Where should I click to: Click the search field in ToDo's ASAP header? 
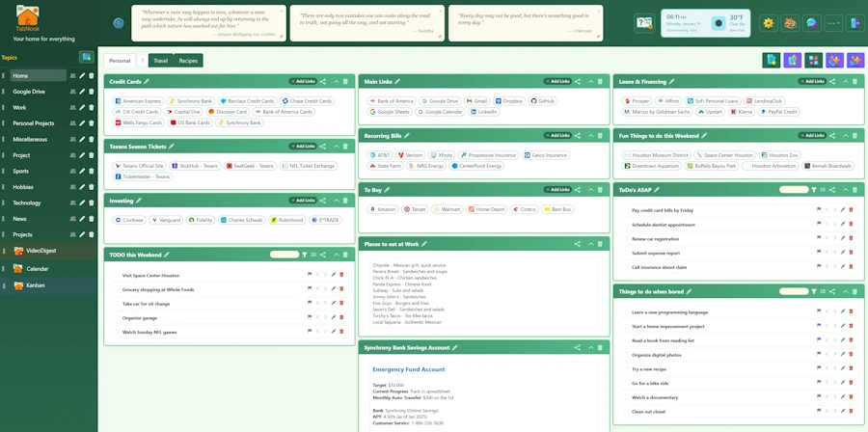tap(794, 190)
